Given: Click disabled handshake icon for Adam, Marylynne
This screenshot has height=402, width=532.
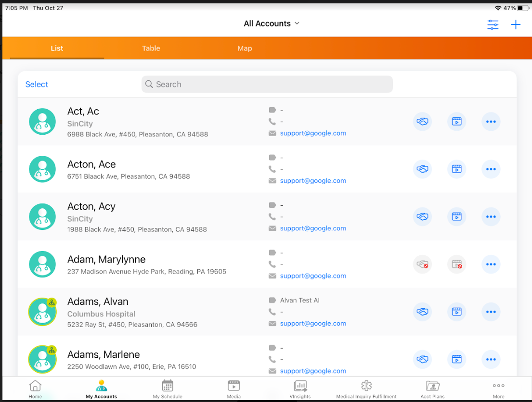Looking at the screenshot, I should pyautogui.click(x=422, y=264).
